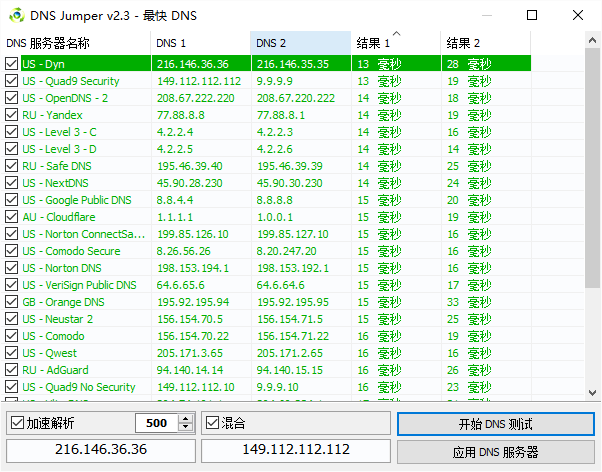The image size is (602, 472).
Task: Toggle the 混合 checkbox
Action: pyautogui.click(x=212, y=423)
